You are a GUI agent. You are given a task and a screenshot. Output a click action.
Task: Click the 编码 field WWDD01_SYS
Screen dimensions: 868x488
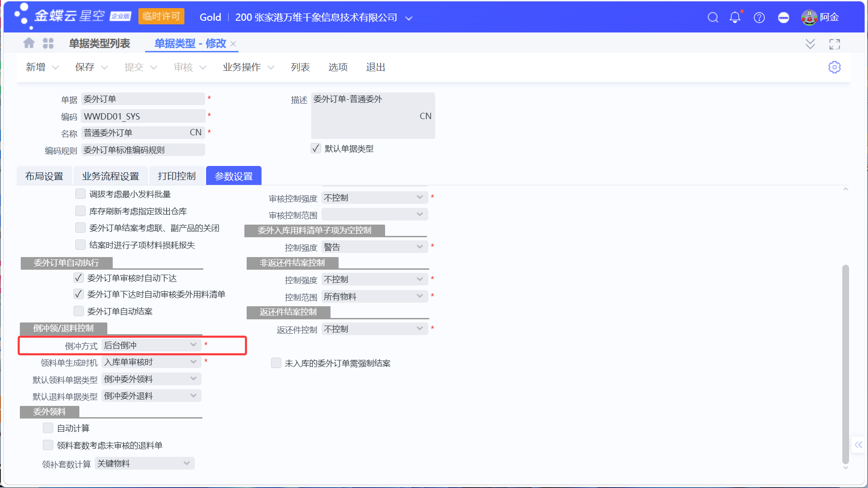click(x=143, y=116)
